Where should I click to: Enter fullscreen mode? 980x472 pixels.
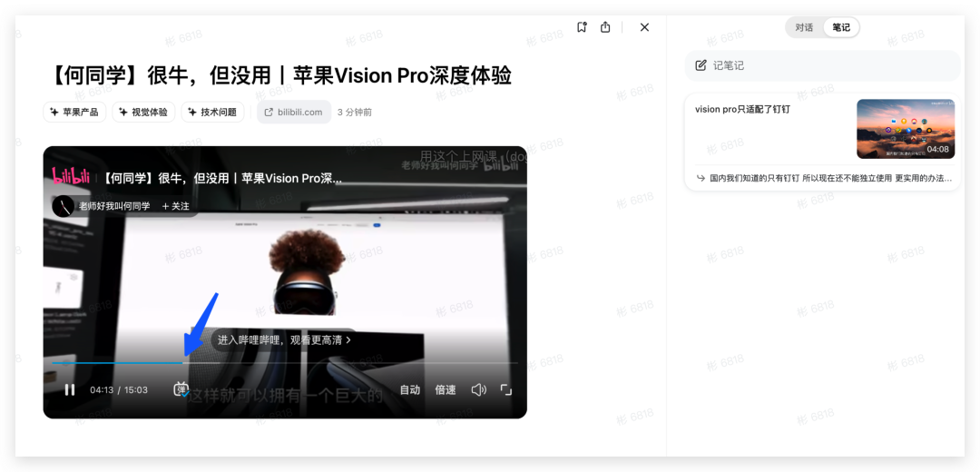[506, 389]
